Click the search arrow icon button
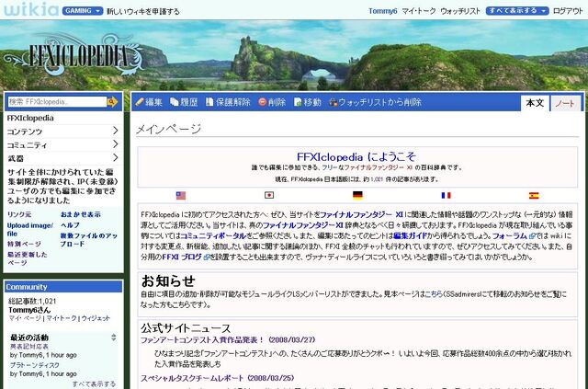588x389 pixels. click(112, 102)
